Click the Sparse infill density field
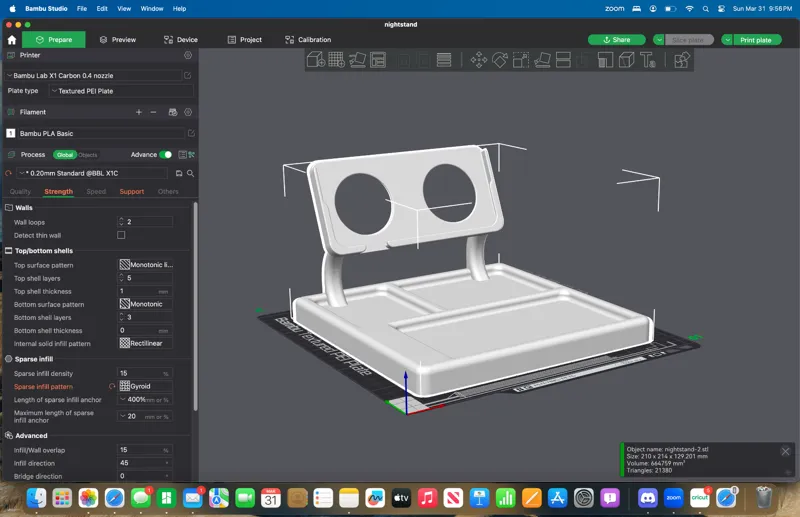800x517 pixels. tap(145, 373)
